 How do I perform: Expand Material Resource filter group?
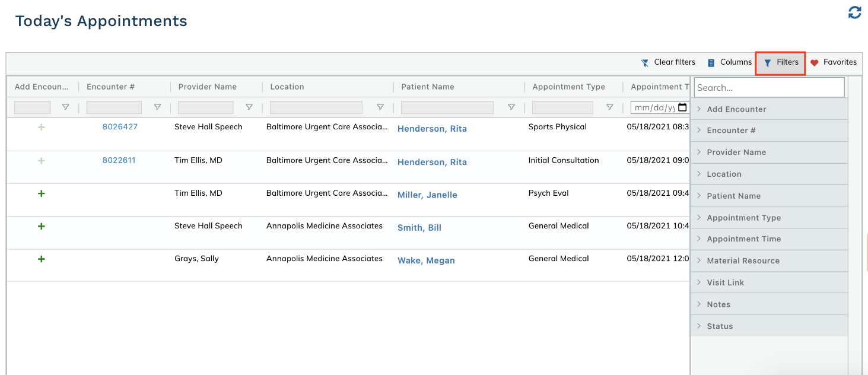(700, 261)
